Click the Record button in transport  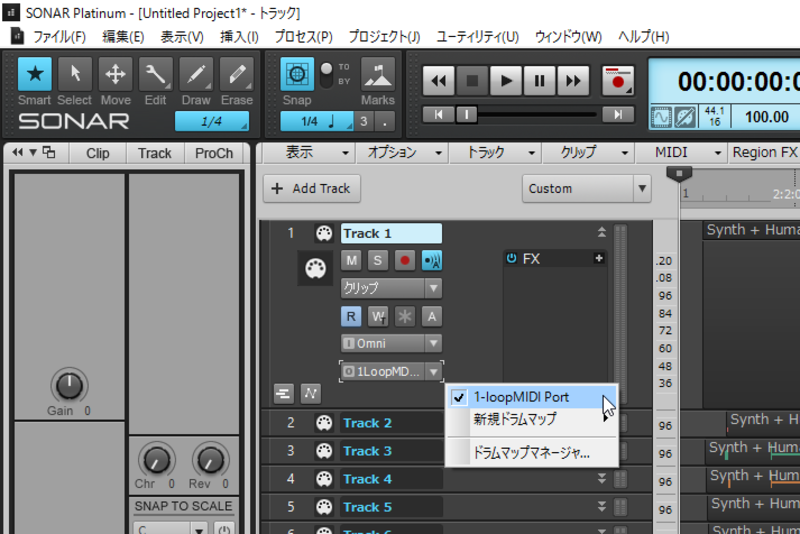pos(618,81)
